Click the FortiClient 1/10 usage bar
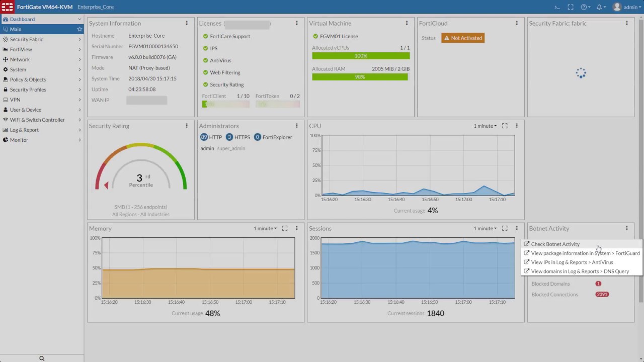This screenshot has width=644, height=362. [x=226, y=104]
